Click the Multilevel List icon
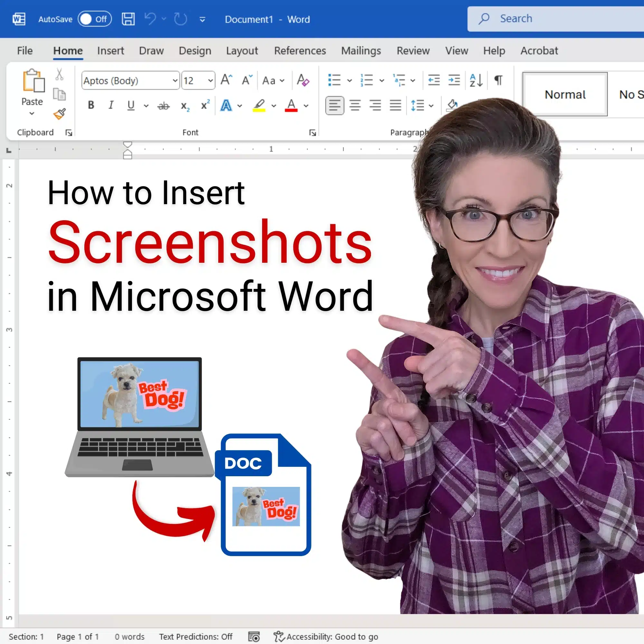Viewport: 644px width, 644px height. point(399,80)
